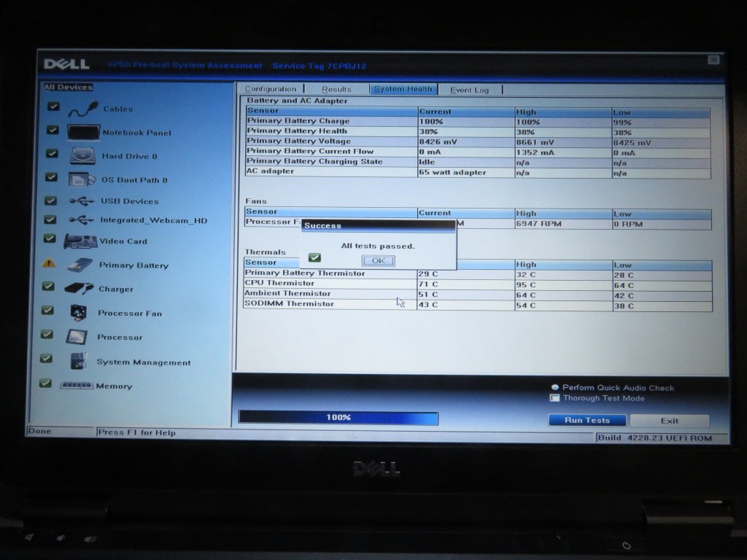The image size is (747, 560).
Task: Toggle the Integrated_Webcam_HD checkbox
Action: coord(50,219)
